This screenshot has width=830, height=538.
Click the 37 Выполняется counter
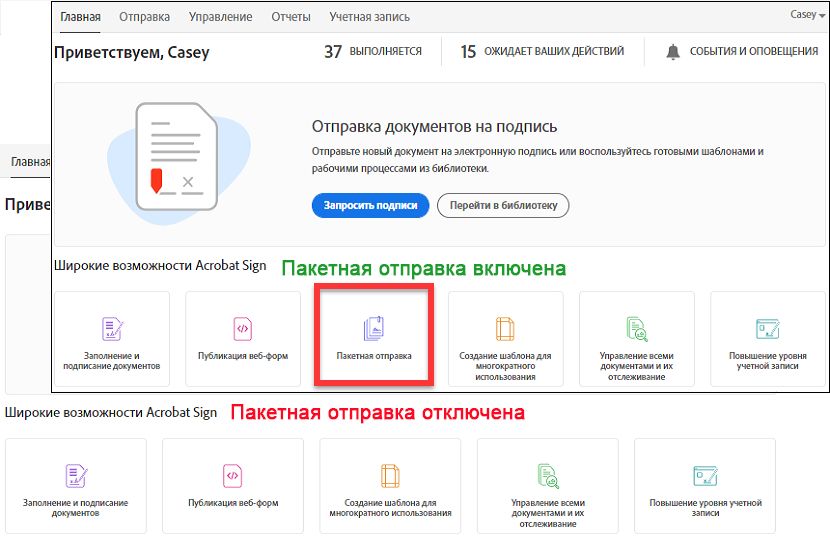coord(373,51)
